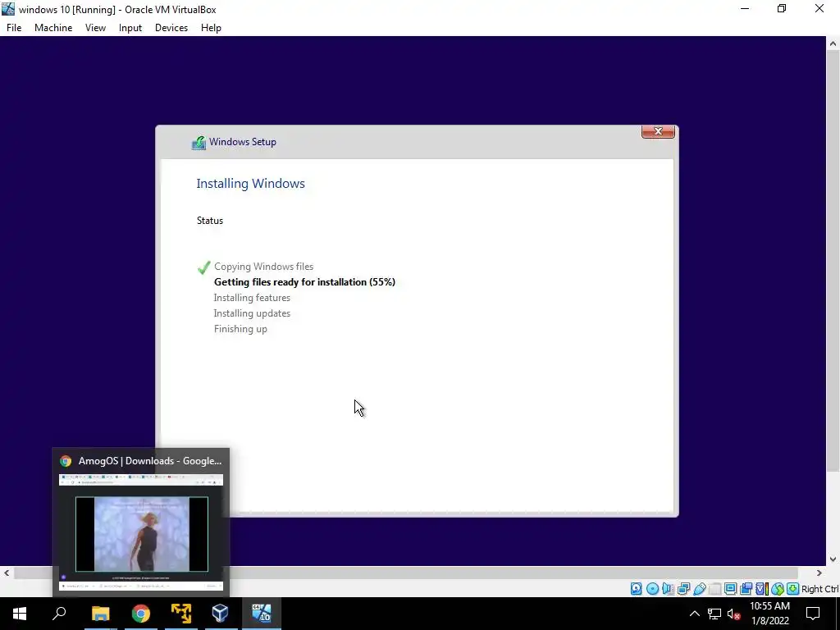Screen dimensions: 840x630
Task: Open the View menu
Action: 95,28
